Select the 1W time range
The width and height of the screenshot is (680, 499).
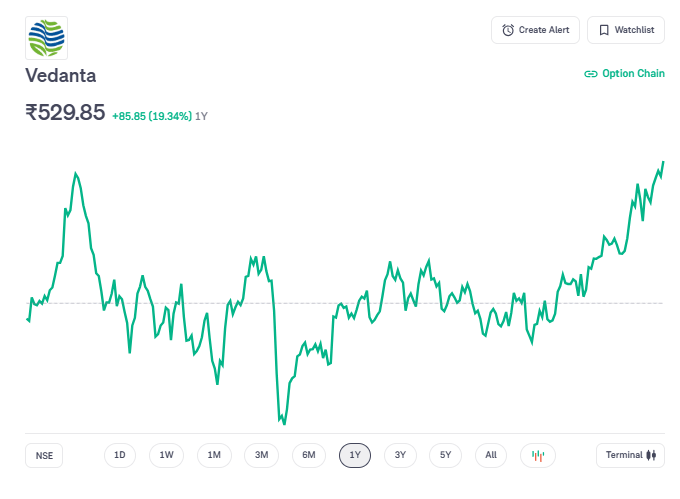click(167, 455)
